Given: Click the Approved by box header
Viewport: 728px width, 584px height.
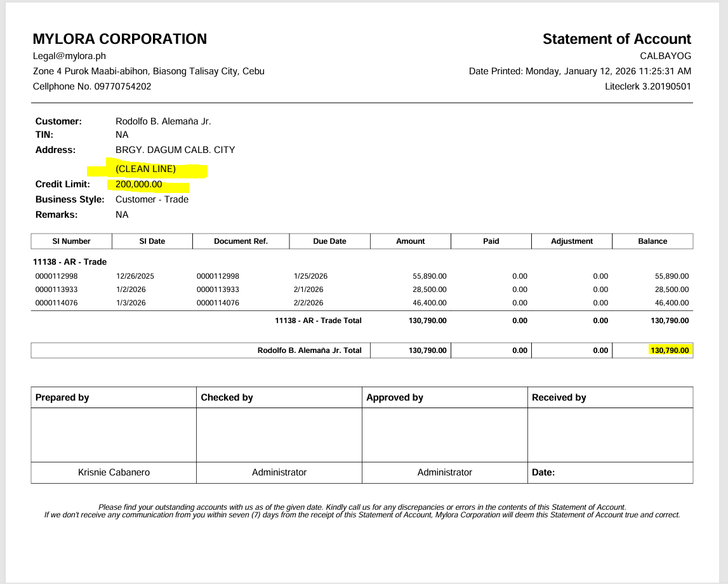Looking at the screenshot, I should pos(395,397).
